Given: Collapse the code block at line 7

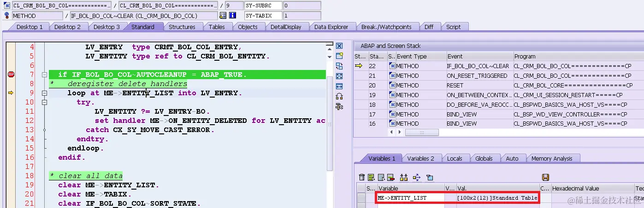Looking at the screenshot, I should tap(44, 75).
